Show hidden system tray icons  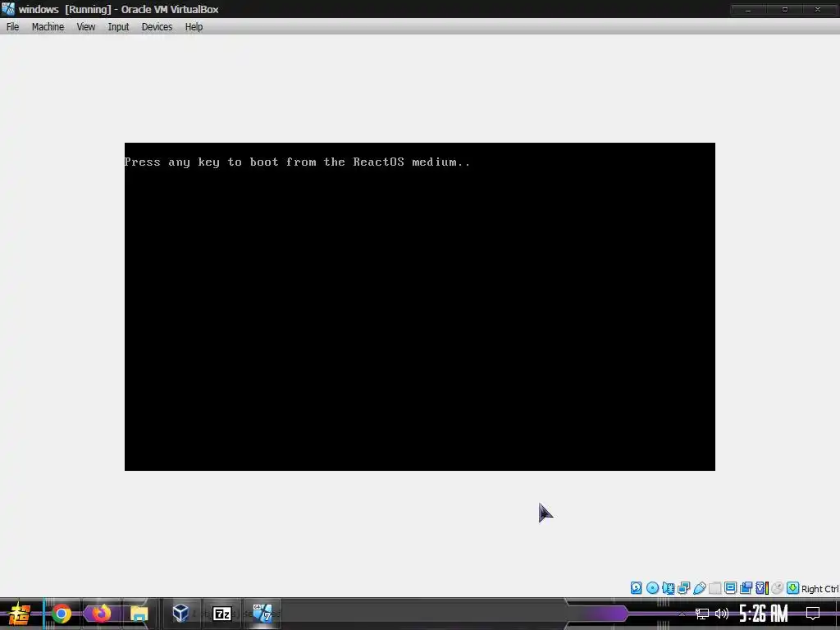tap(682, 614)
